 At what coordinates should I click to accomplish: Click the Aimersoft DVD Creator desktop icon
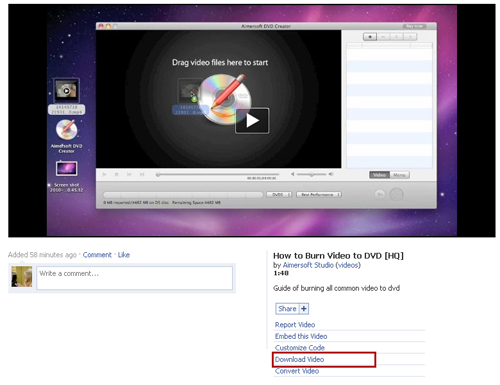click(66, 136)
